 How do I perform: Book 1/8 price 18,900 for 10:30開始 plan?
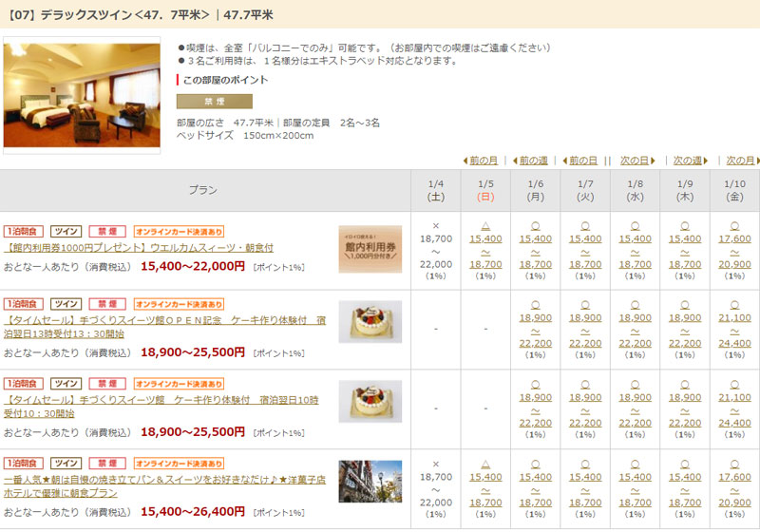point(635,397)
